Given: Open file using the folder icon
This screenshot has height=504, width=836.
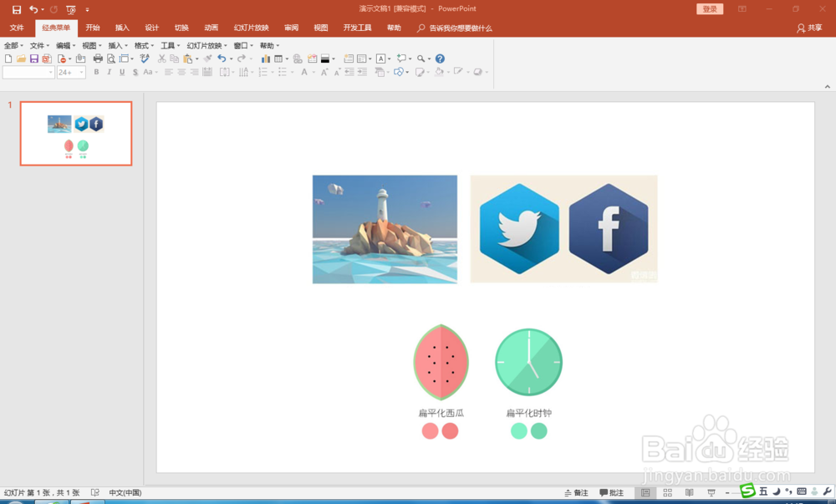Looking at the screenshot, I should coord(21,59).
